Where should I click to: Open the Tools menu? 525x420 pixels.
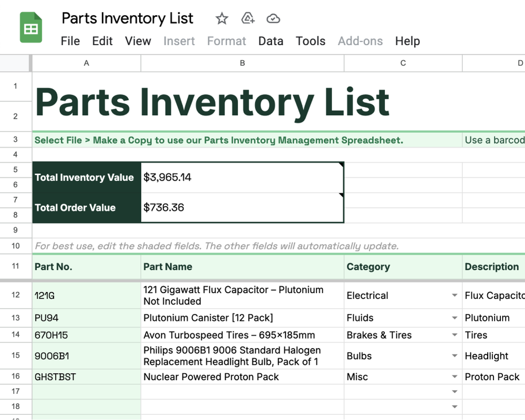310,41
